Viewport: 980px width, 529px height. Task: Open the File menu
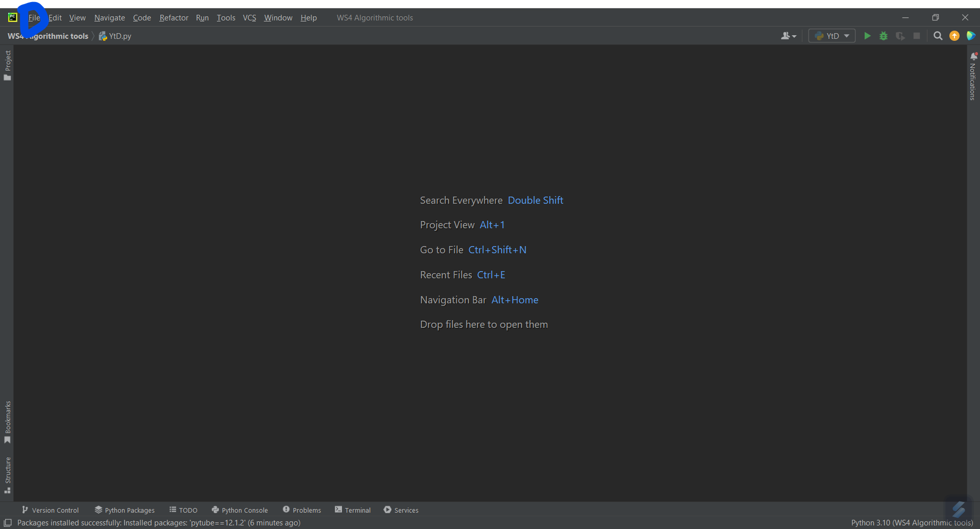tap(34, 17)
